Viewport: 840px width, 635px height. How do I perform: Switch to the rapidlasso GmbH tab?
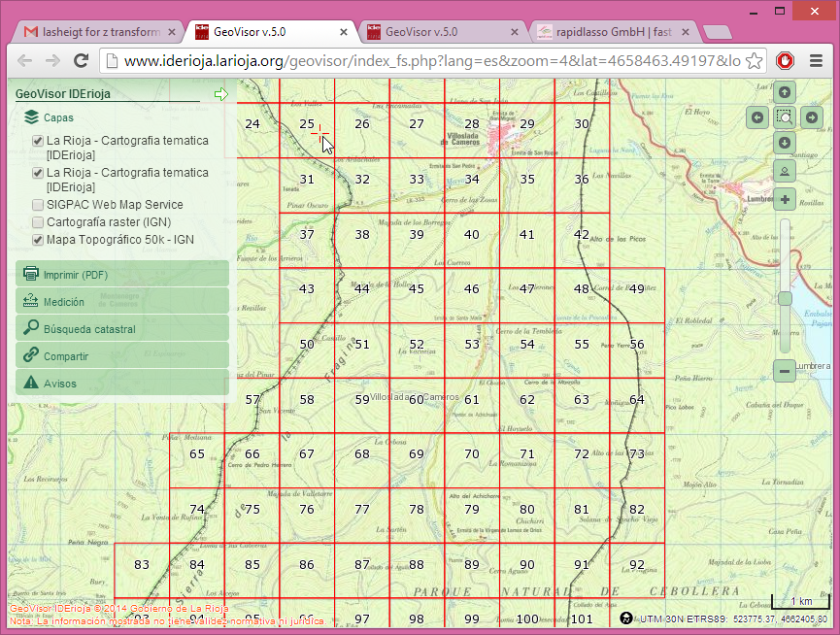click(x=614, y=31)
